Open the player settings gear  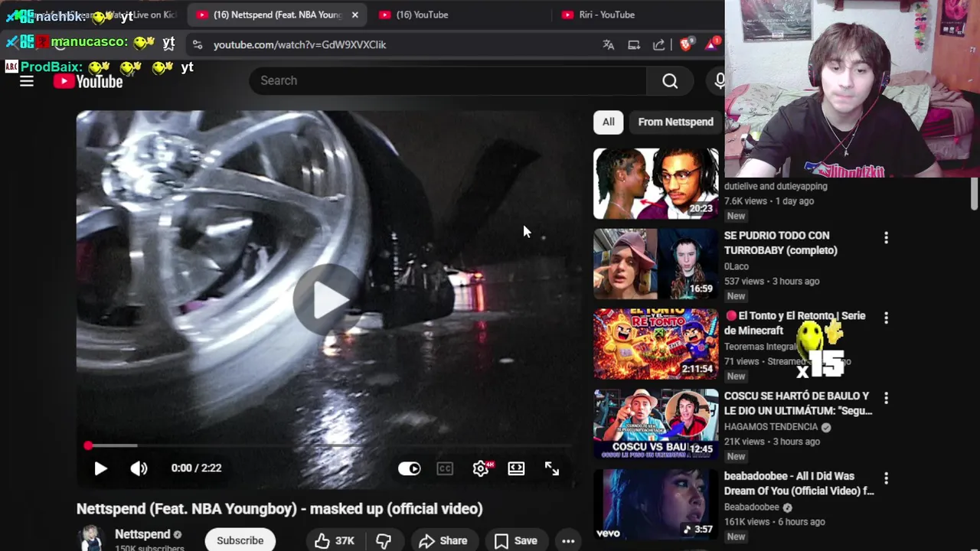pos(481,468)
